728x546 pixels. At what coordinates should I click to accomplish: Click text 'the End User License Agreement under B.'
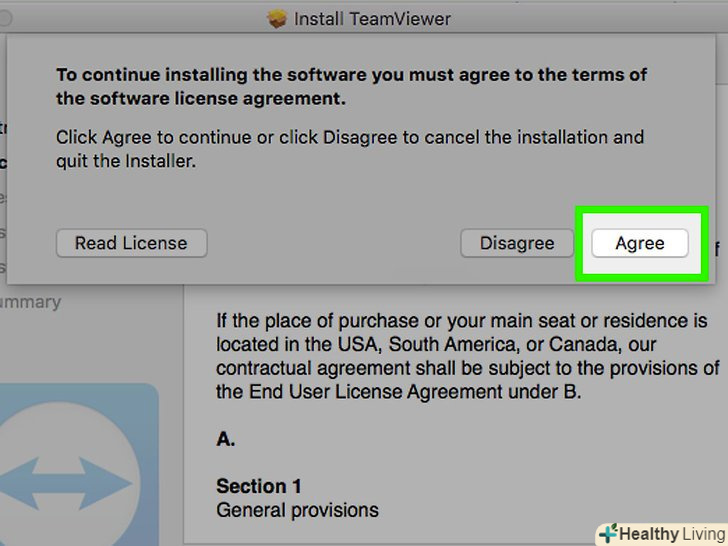click(x=399, y=391)
